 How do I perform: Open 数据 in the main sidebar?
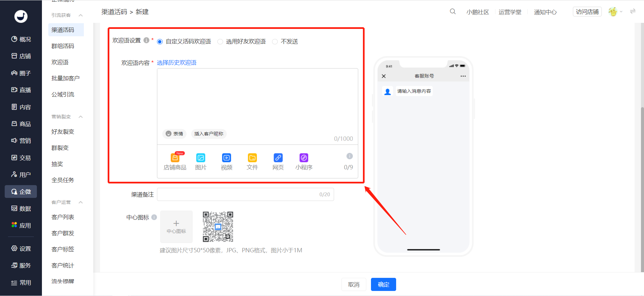21,209
